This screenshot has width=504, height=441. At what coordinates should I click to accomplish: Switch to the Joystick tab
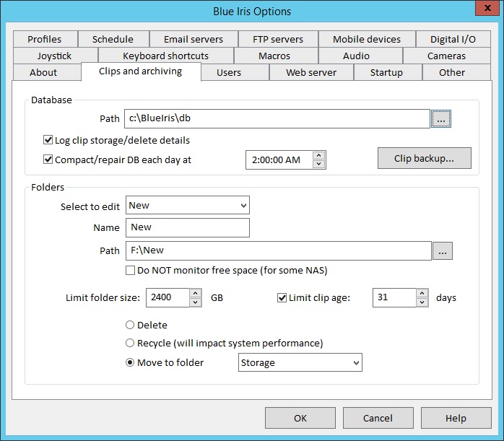pos(55,56)
